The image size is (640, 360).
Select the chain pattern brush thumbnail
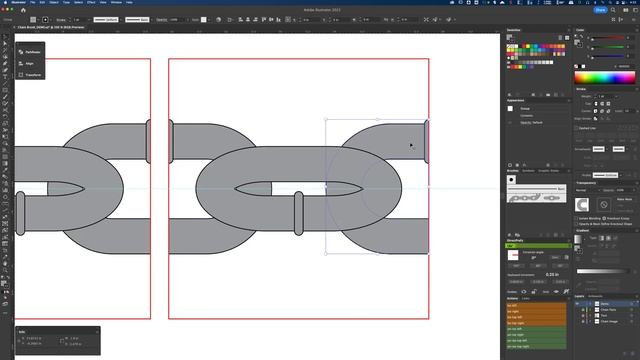536,198
